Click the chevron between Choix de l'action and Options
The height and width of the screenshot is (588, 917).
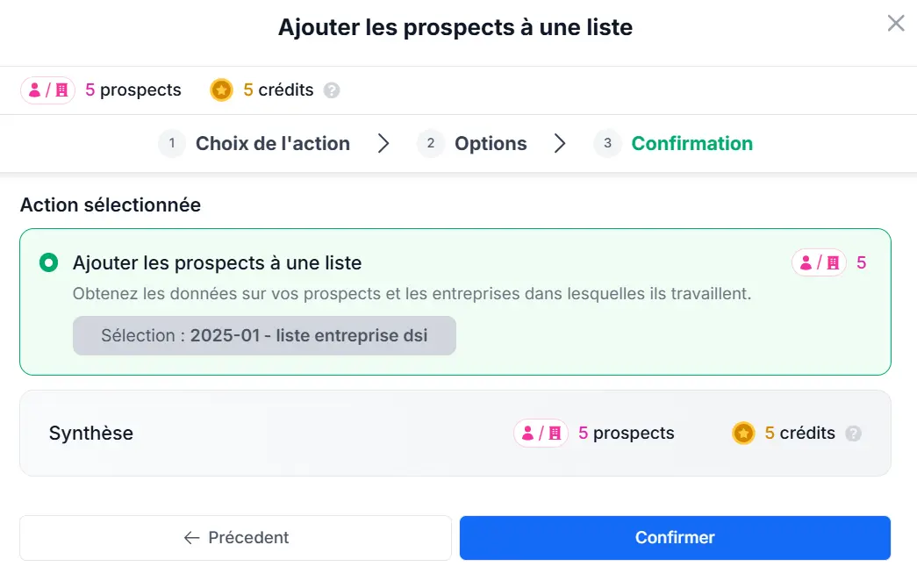point(383,143)
